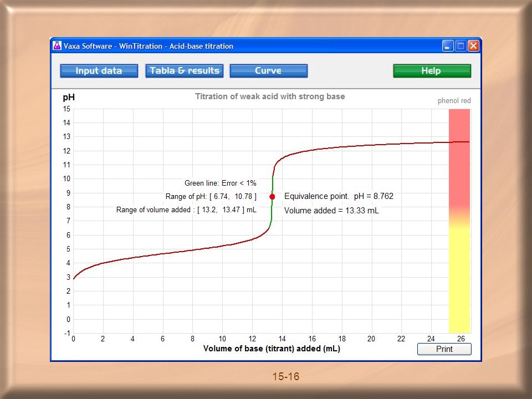Screen dimensions: 532x399
Task: Click the WinTitration flask icon in title bar
Action: tap(57, 46)
